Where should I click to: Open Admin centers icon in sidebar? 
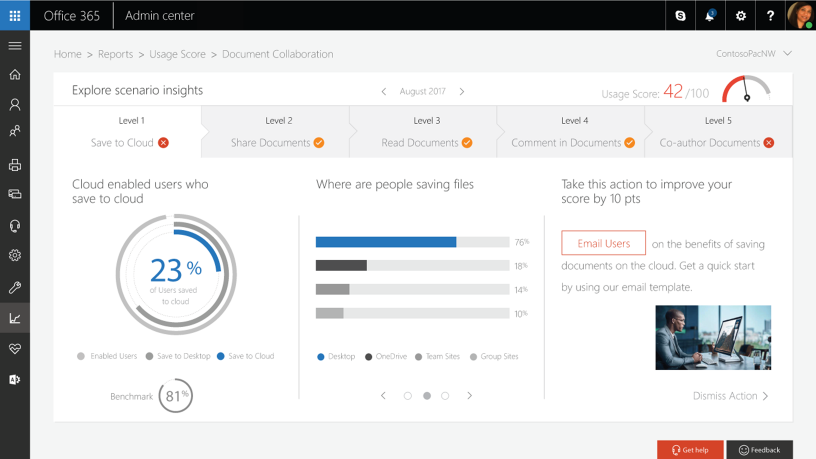[x=15, y=380]
